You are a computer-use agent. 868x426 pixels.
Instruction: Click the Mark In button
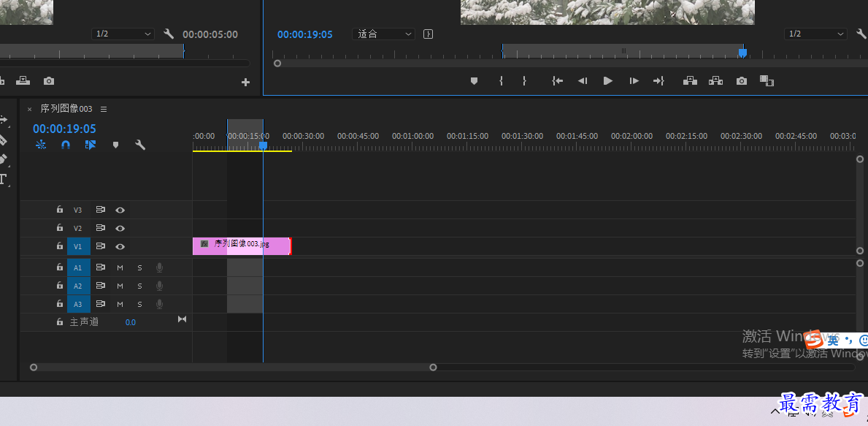pos(501,81)
